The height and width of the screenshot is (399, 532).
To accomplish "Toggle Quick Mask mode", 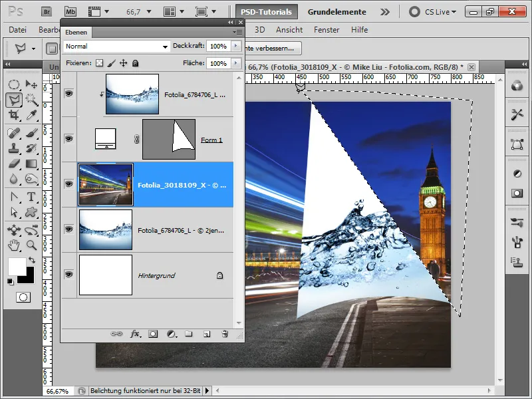I will point(23,297).
